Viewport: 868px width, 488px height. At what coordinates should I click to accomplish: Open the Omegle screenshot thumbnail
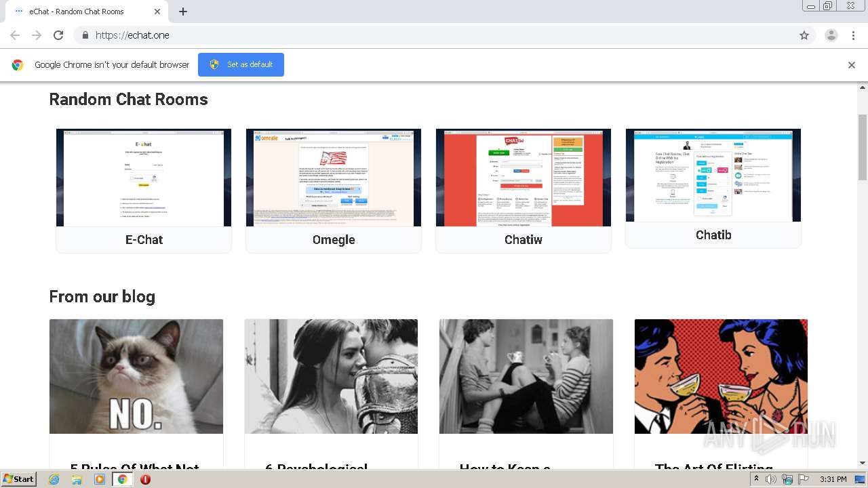point(334,178)
